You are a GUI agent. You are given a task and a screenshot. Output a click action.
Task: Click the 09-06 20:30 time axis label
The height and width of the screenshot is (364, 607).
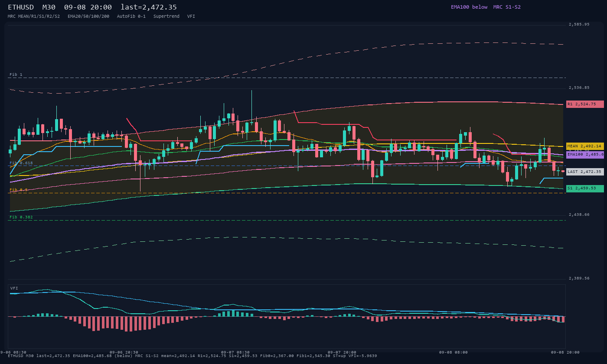tap(124, 352)
